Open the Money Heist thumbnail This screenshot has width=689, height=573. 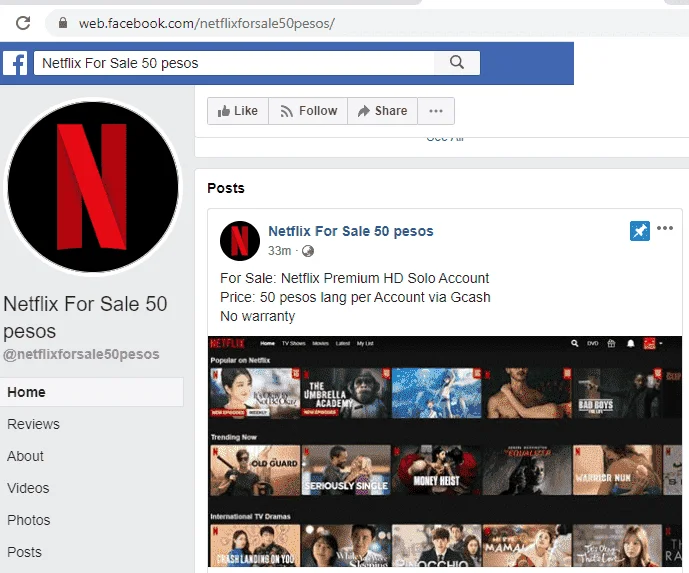437,470
